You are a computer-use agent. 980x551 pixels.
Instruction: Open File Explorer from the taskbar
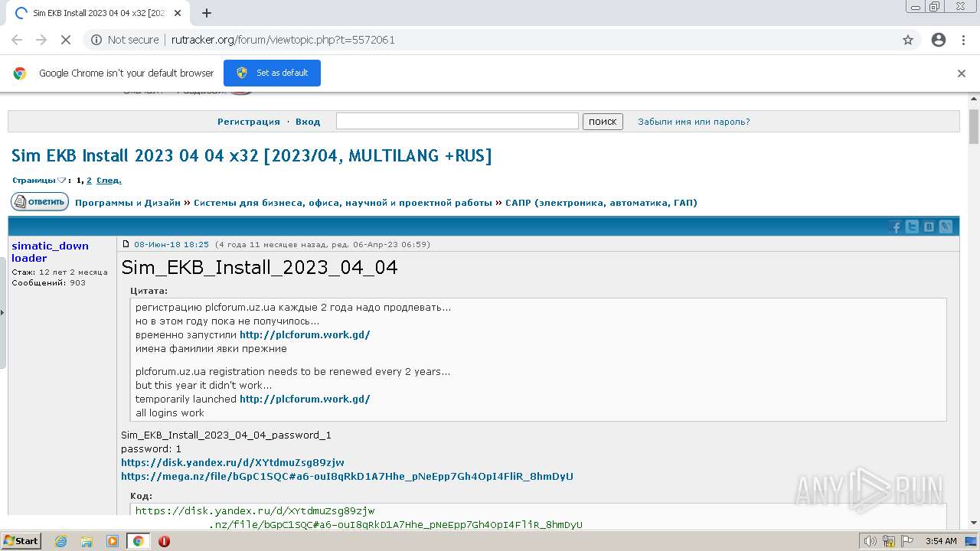point(87,541)
